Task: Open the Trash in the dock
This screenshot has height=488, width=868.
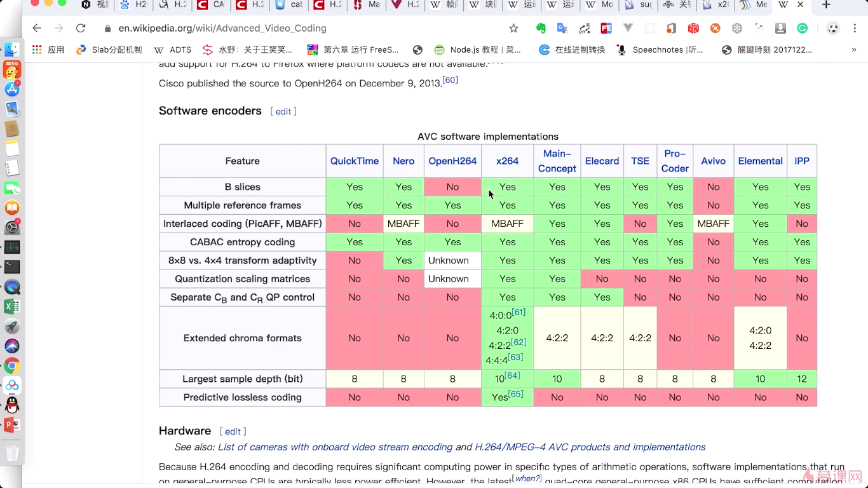Action: [12, 452]
